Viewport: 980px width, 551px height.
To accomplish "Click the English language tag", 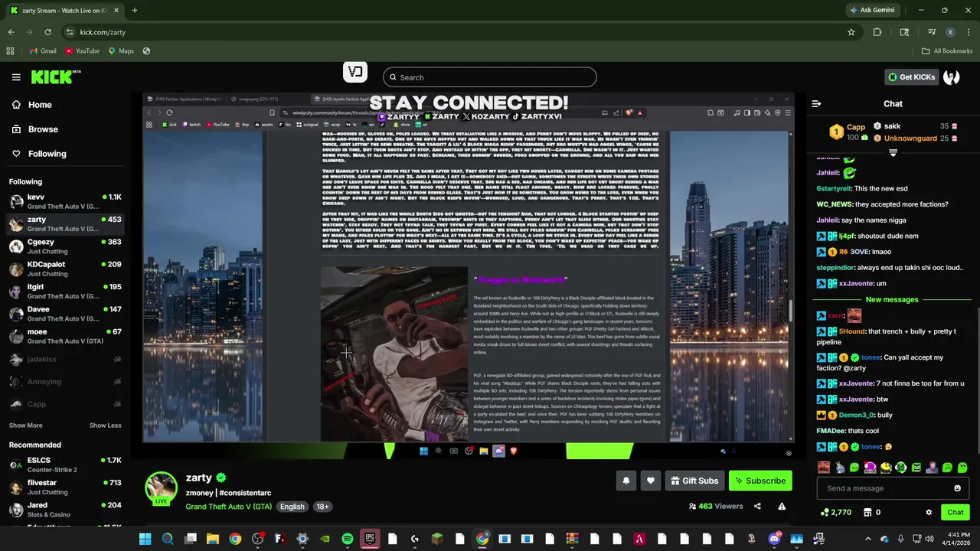I will pyautogui.click(x=292, y=507).
